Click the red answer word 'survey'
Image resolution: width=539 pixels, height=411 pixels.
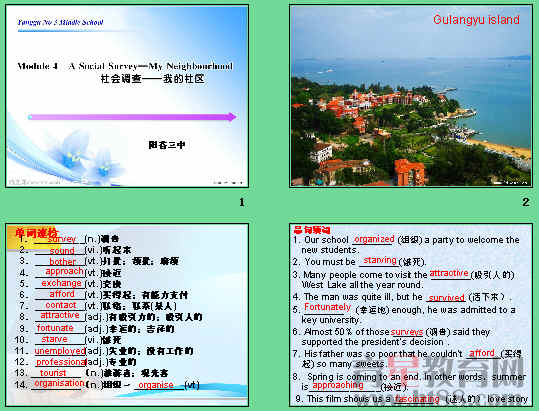click(62, 239)
